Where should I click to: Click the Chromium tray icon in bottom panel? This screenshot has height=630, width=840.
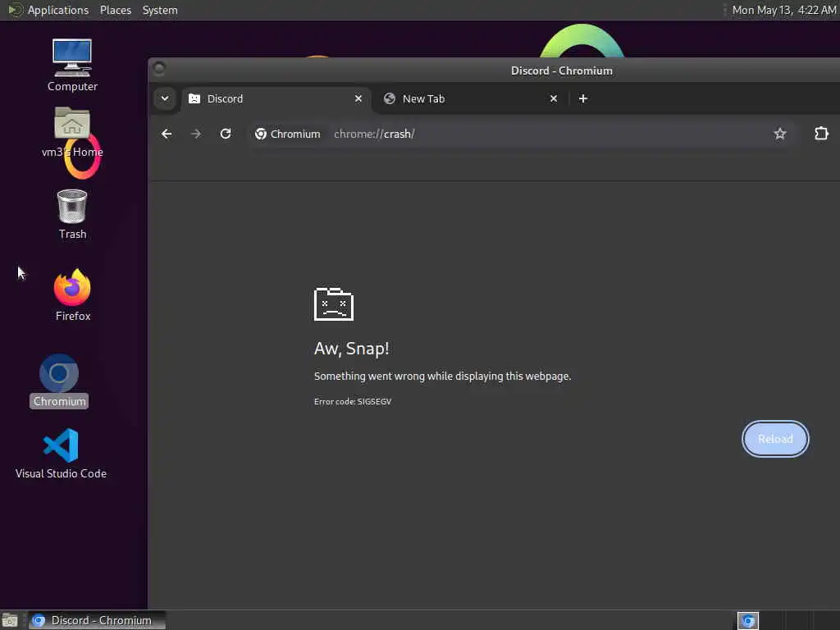748,621
